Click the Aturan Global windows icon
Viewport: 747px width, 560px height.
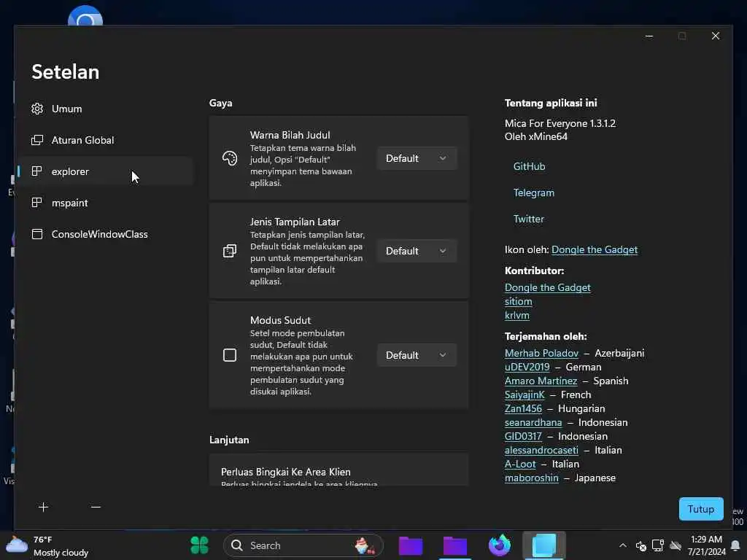(x=37, y=140)
